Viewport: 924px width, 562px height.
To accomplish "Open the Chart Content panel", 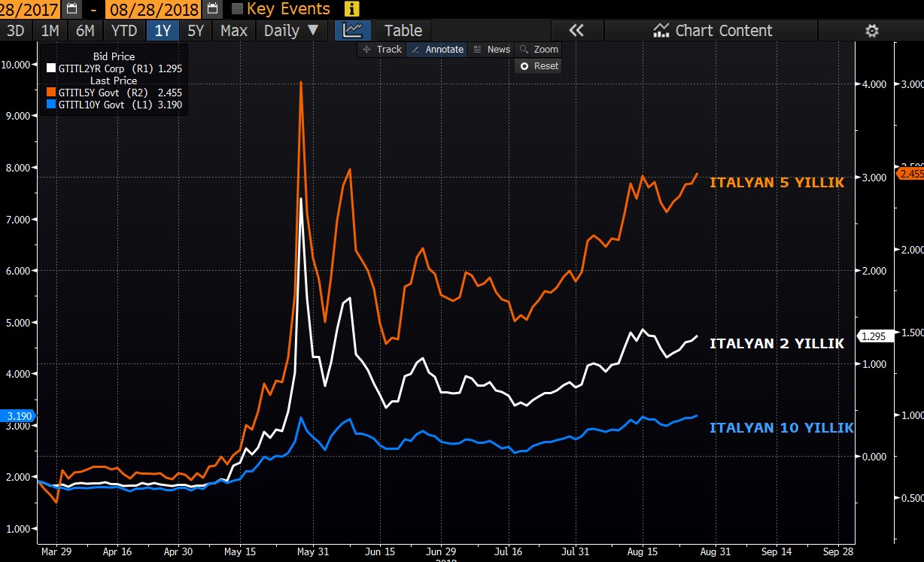I will [x=713, y=31].
